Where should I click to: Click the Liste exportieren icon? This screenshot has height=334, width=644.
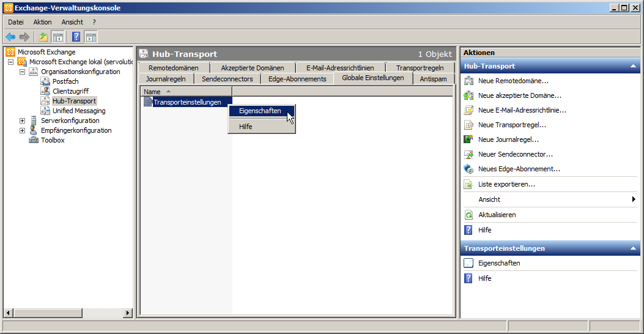click(x=468, y=184)
